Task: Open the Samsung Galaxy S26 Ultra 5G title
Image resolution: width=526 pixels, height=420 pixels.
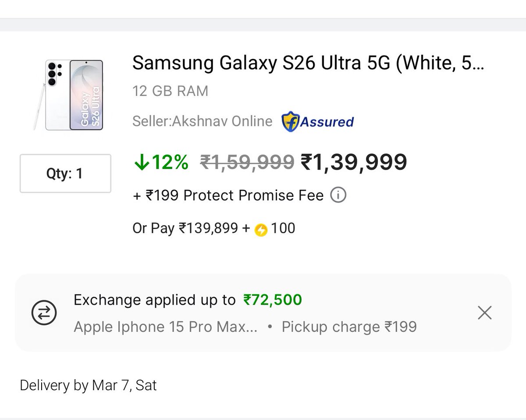Action: click(x=309, y=64)
